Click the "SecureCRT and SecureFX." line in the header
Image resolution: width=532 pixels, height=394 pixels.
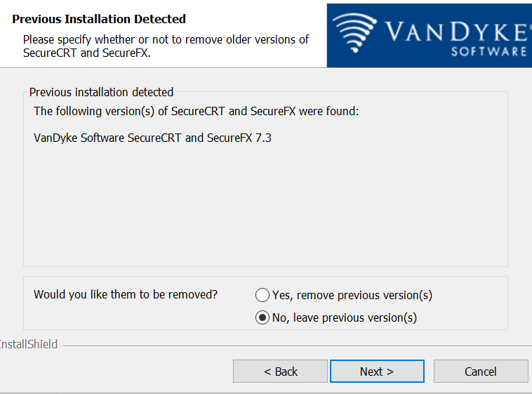[x=86, y=53]
